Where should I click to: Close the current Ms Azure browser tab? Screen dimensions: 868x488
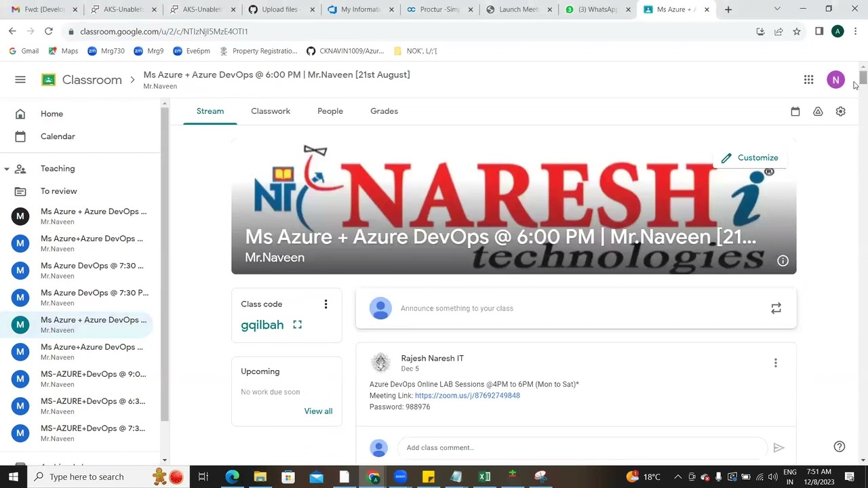tap(707, 9)
